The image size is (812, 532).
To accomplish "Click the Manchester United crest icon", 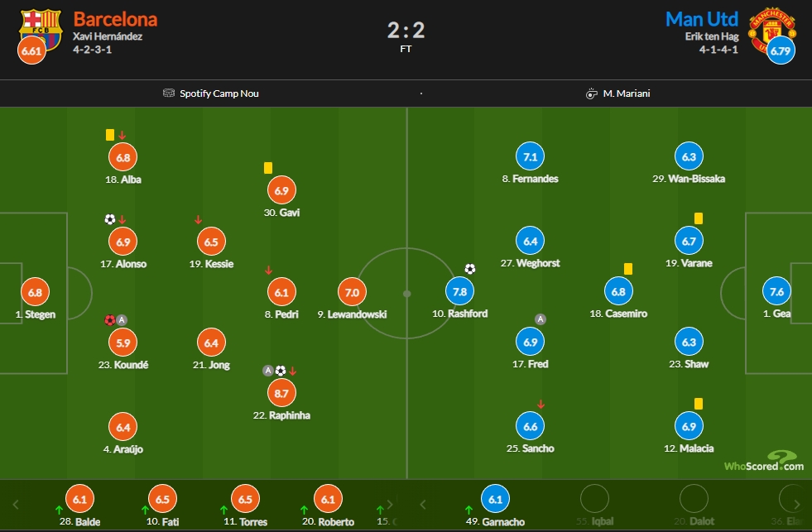I will pos(772,30).
